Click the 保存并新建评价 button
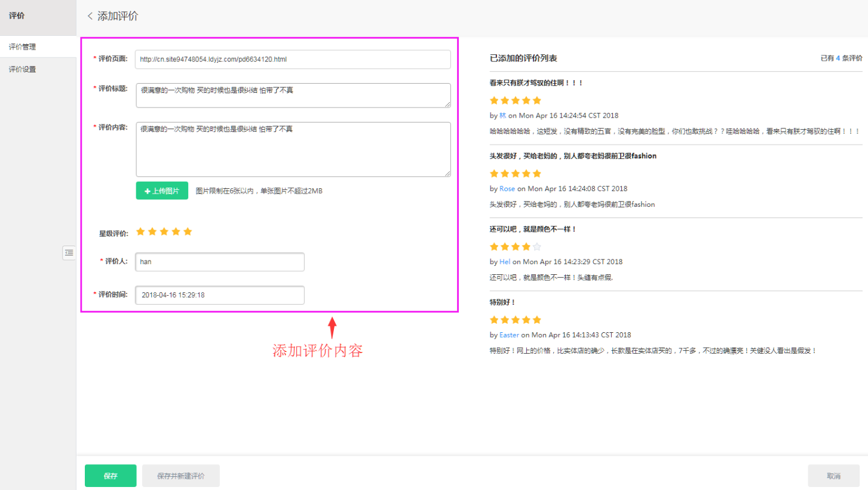 pos(180,476)
